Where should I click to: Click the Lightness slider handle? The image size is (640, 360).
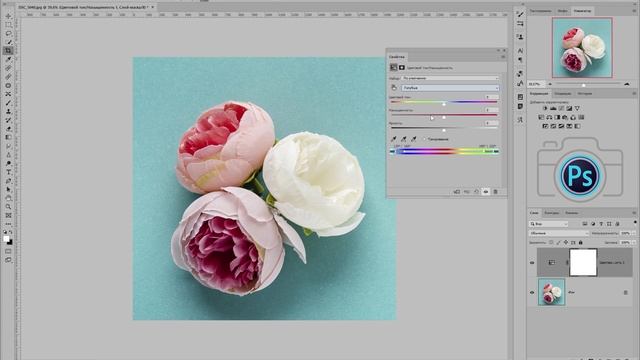click(x=444, y=130)
